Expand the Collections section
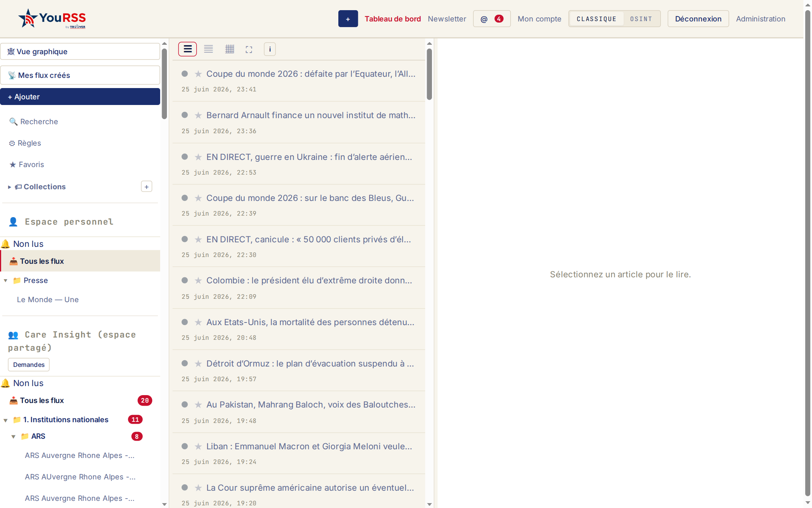812x508 pixels. [9, 187]
